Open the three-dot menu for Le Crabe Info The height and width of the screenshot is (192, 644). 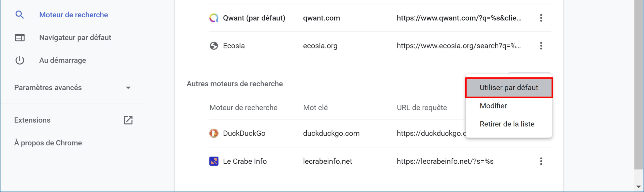coord(541,161)
